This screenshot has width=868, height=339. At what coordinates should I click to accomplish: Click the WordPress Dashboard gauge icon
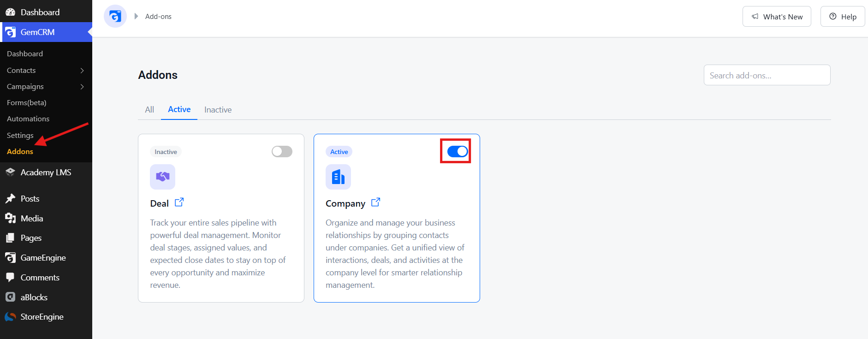pyautogui.click(x=10, y=12)
